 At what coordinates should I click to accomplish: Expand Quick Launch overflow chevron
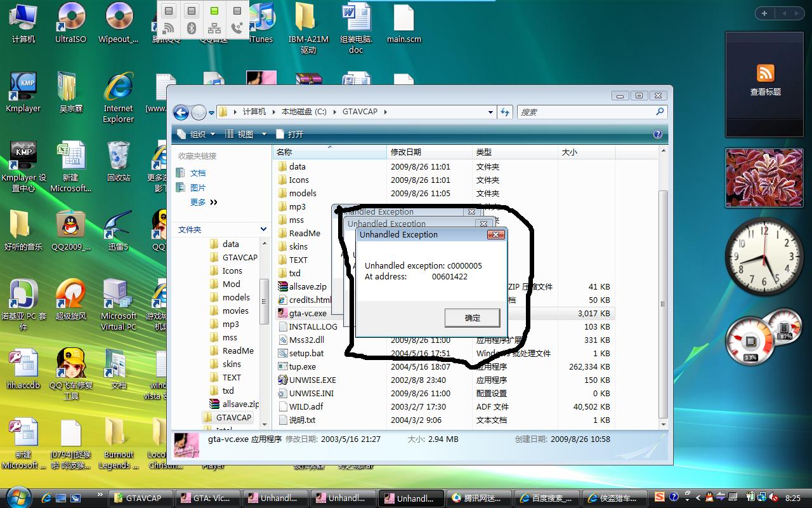(x=100, y=494)
